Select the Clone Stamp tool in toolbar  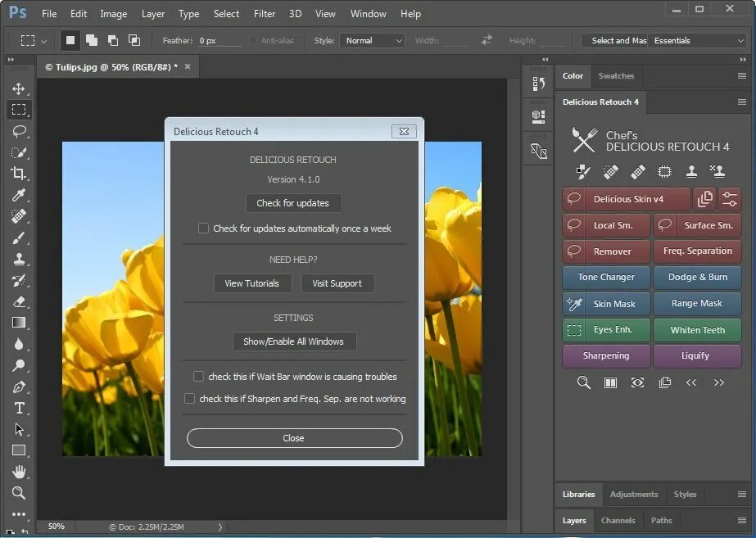pos(19,259)
